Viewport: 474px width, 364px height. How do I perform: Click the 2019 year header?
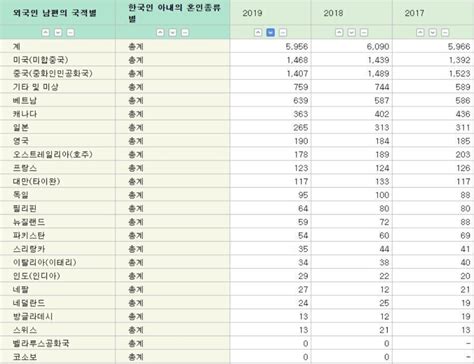252,13
